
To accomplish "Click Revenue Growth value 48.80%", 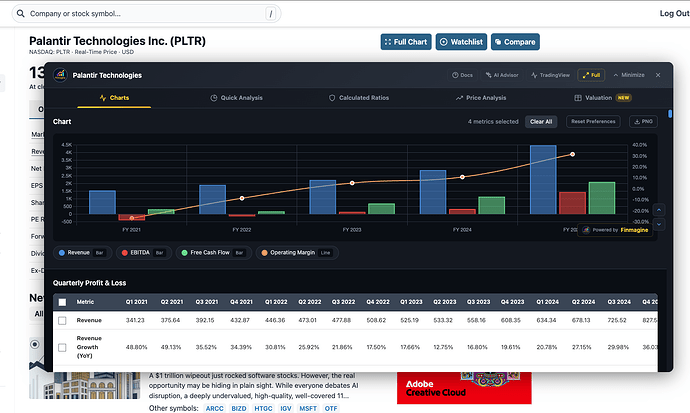I will coord(136,347).
